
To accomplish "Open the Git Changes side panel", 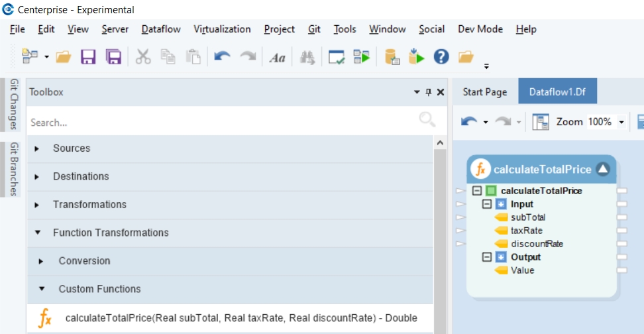I will [14, 104].
